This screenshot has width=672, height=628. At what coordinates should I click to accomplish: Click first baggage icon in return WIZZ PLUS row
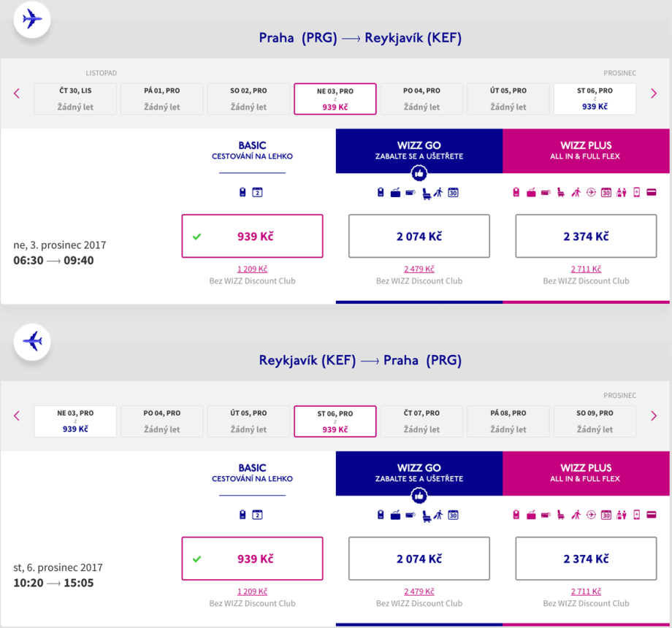516,515
